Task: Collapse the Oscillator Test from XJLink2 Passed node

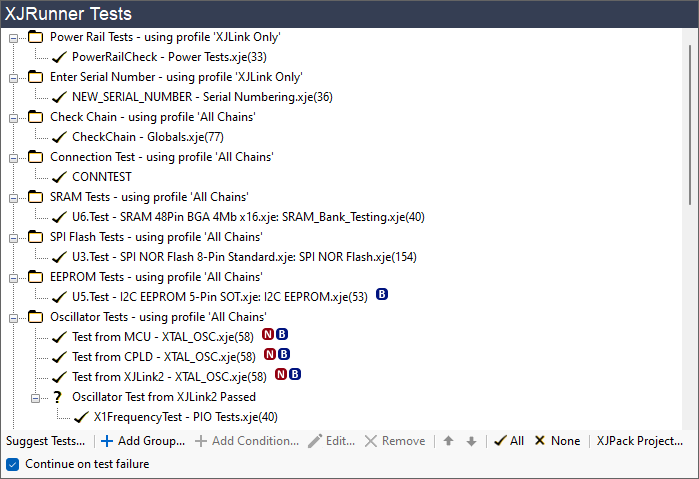Action: pyautogui.click(x=35, y=397)
